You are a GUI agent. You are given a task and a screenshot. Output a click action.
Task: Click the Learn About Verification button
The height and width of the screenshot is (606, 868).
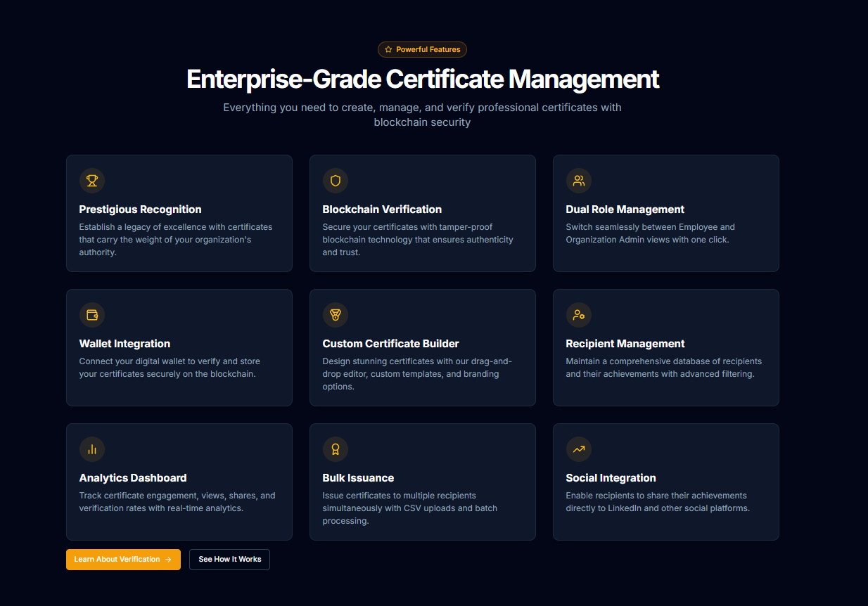click(x=123, y=560)
